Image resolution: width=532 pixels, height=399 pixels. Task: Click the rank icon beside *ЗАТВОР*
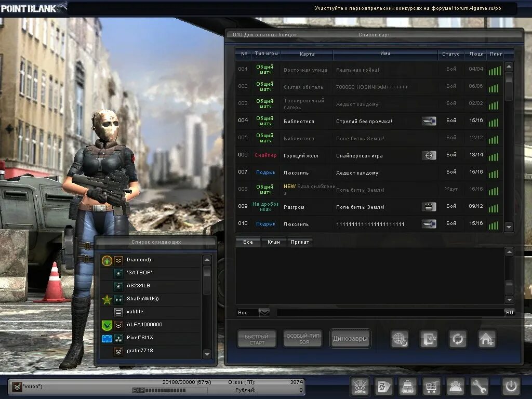click(x=118, y=273)
